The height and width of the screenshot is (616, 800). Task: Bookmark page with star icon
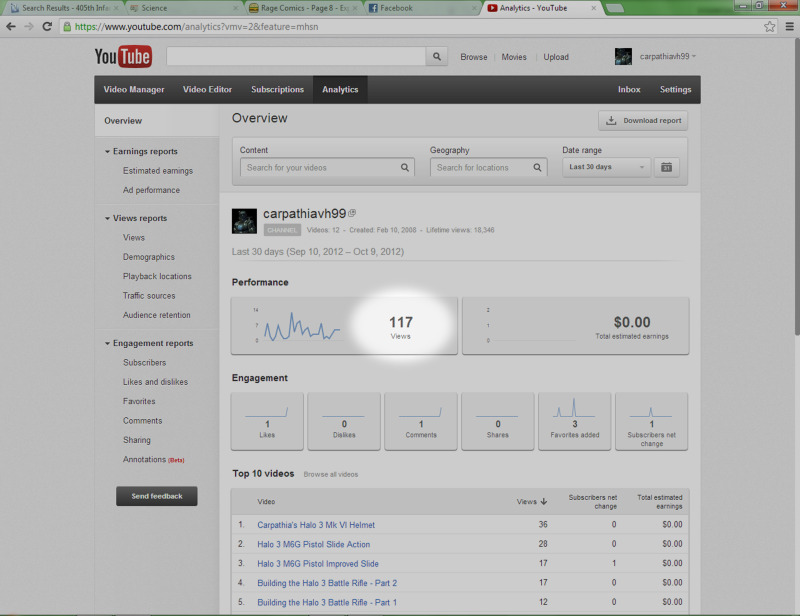(x=769, y=27)
